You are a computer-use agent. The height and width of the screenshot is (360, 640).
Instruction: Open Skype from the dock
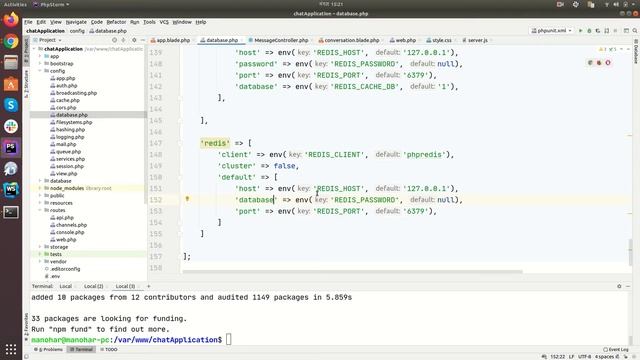[x=11, y=105]
